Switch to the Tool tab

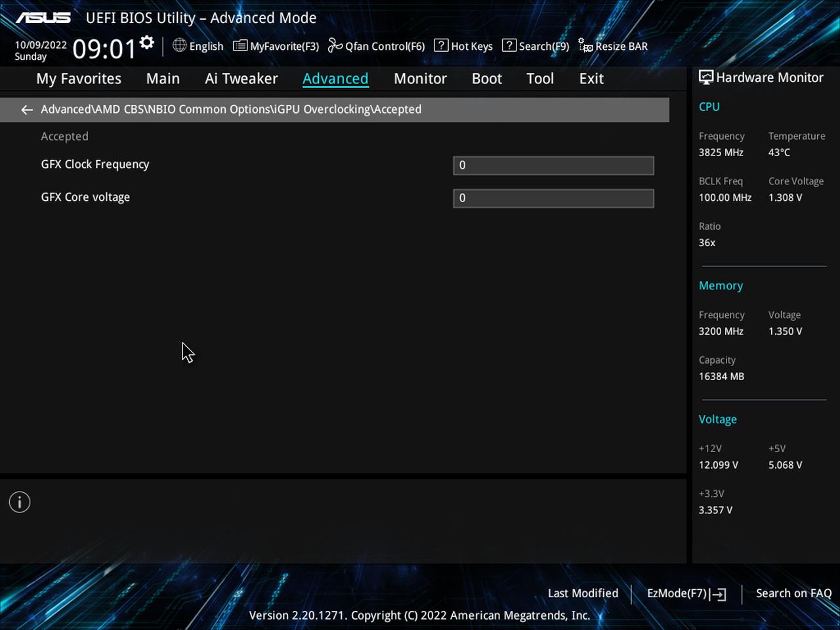540,79
